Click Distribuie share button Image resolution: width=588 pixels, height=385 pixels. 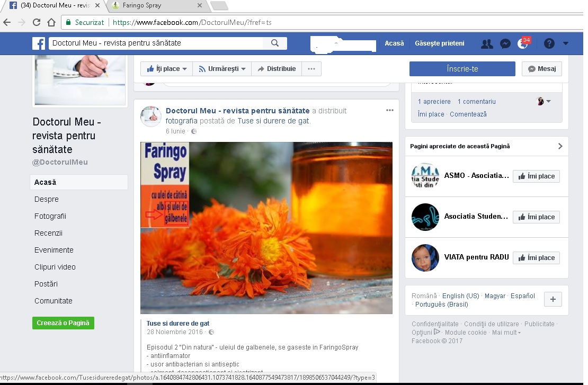click(x=277, y=69)
